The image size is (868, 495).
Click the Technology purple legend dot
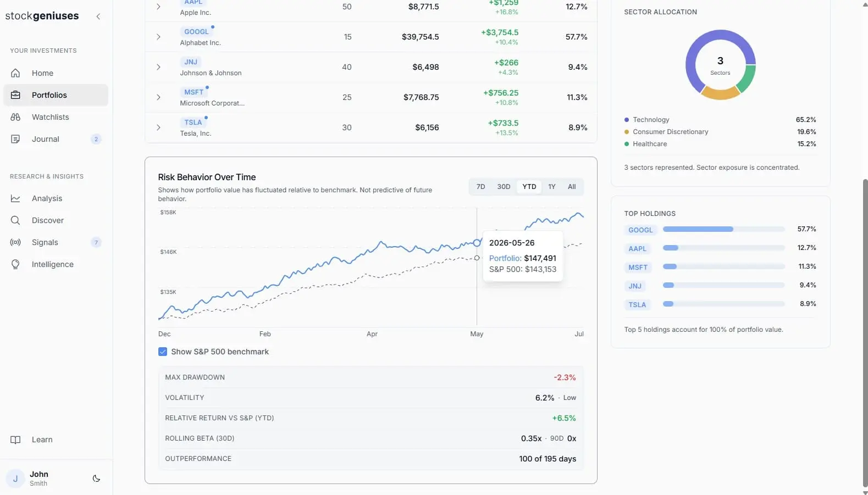coord(627,120)
